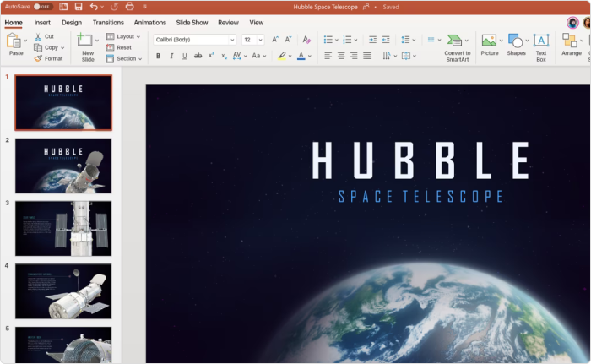The image size is (591, 364).
Task: Toggle Underline formatting
Action: point(185,56)
